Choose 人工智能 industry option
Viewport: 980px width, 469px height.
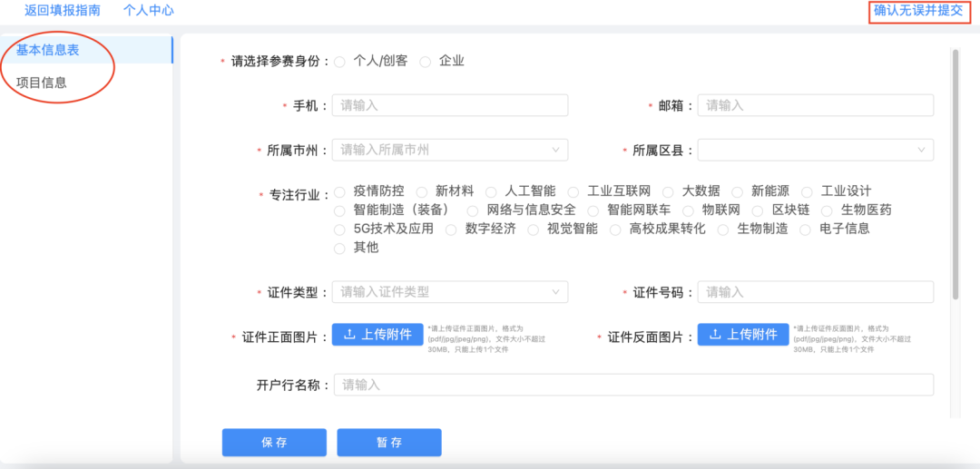coord(491,191)
